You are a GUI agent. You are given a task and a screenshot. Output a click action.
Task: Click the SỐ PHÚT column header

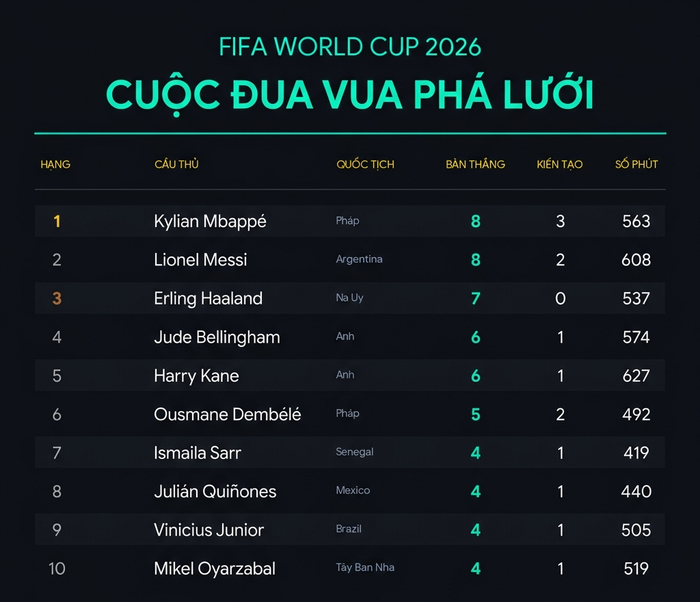click(636, 164)
